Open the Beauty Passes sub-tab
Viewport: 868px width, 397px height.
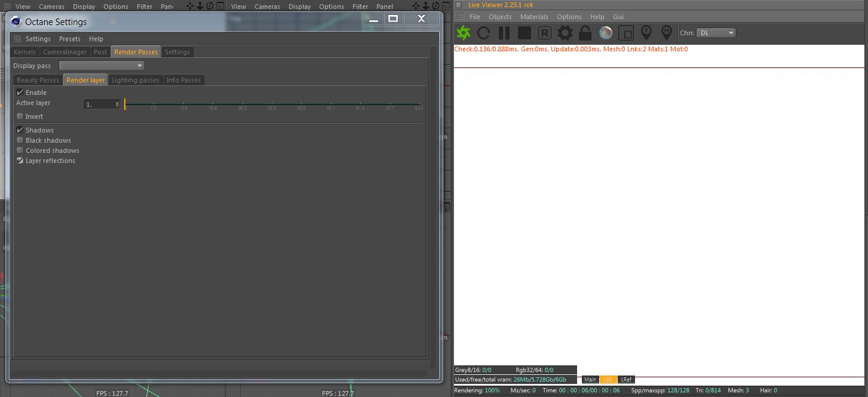tap(38, 80)
